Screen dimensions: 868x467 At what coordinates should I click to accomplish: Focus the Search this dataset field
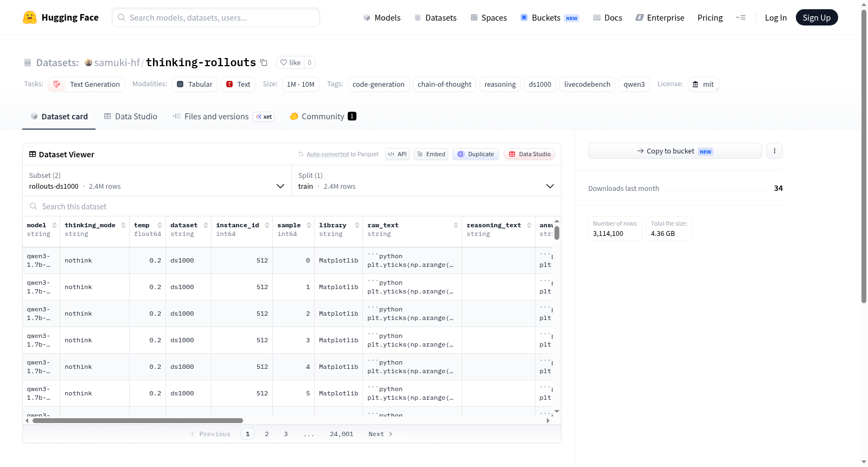click(x=292, y=206)
